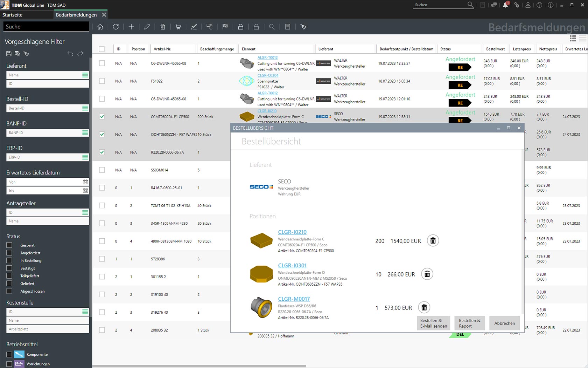Enable the Gesperrt status filter
This screenshot has height=368, width=588.
9,245
